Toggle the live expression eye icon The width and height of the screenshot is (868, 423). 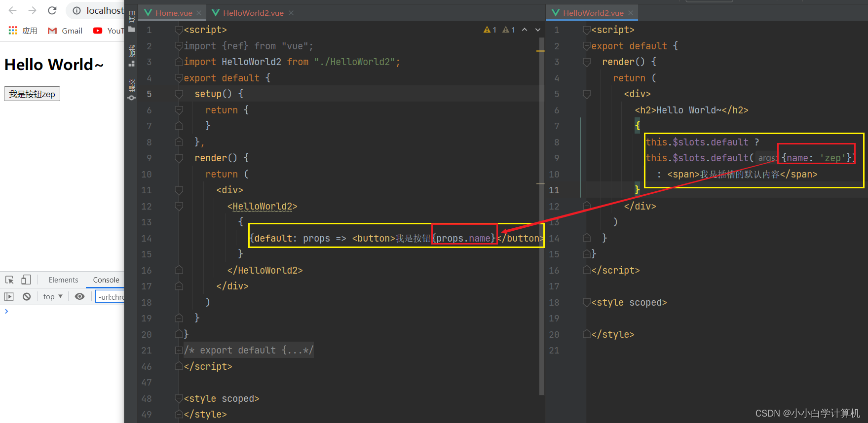coord(79,296)
